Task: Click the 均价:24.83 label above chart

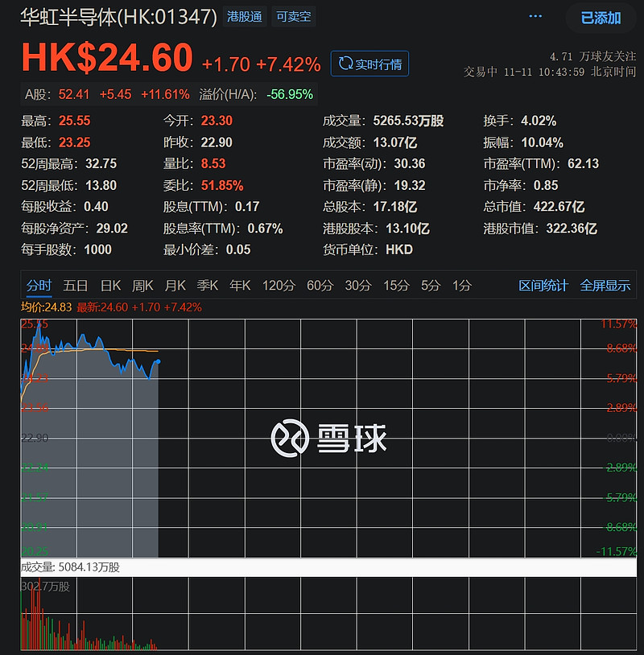Action: click(47, 307)
